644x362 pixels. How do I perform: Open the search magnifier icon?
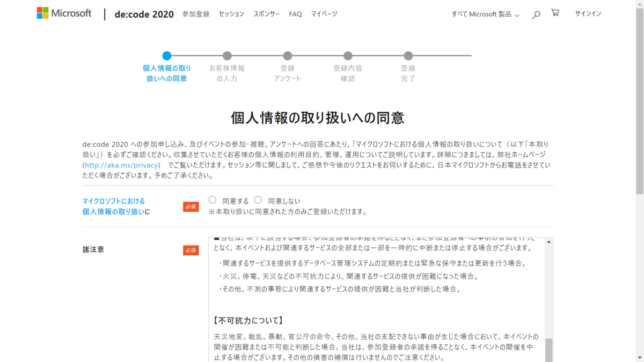[536, 14]
